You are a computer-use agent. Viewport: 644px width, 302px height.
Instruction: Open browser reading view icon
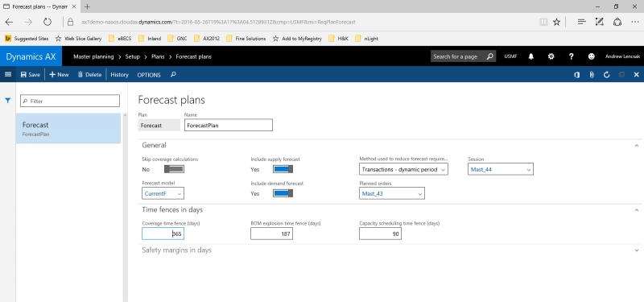pyautogui.click(x=543, y=23)
